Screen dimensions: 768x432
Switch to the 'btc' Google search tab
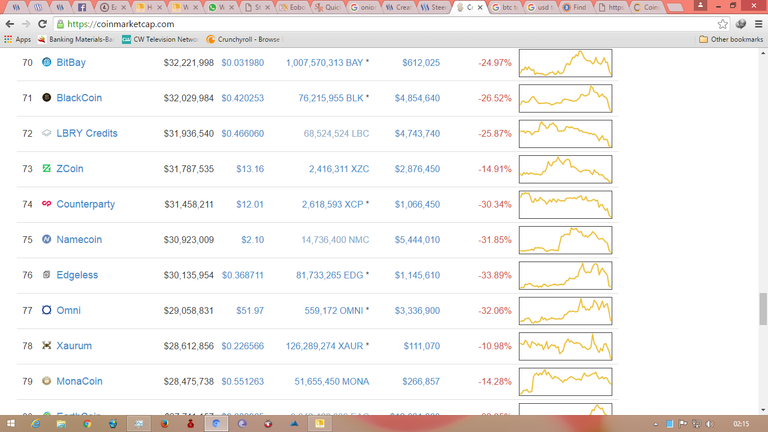[505, 7]
